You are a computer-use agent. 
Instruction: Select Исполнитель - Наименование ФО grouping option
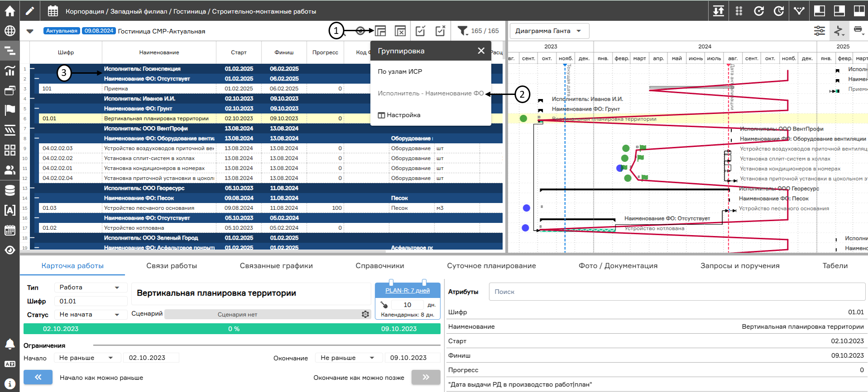tap(431, 93)
